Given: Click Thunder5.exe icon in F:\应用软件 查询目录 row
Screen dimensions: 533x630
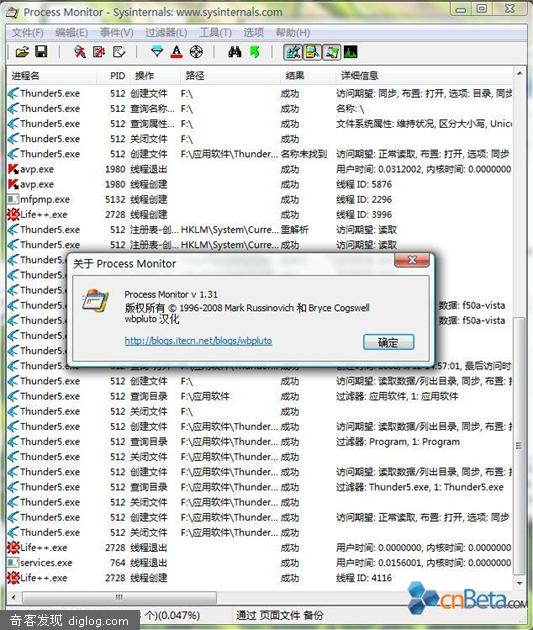Looking at the screenshot, I should tap(13, 396).
